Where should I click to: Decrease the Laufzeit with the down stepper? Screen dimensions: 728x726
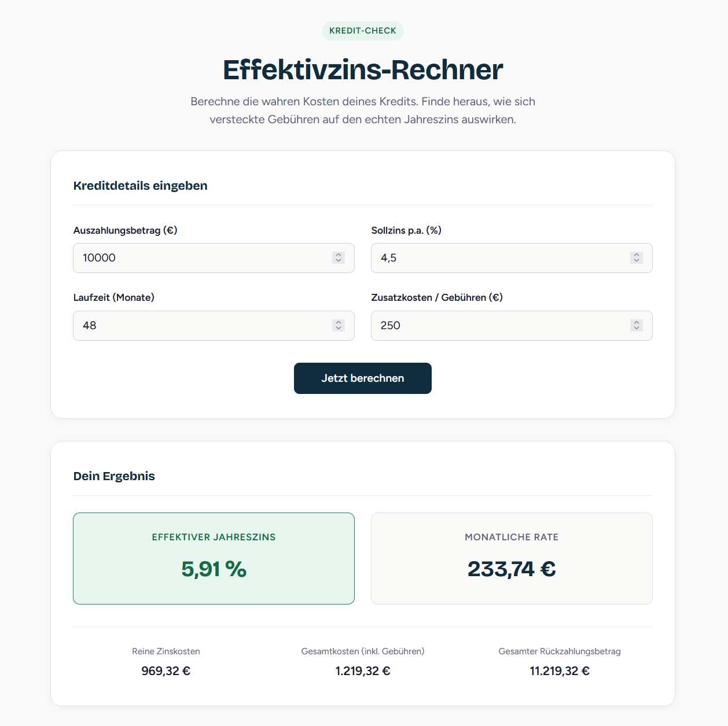tap(339, 329)
